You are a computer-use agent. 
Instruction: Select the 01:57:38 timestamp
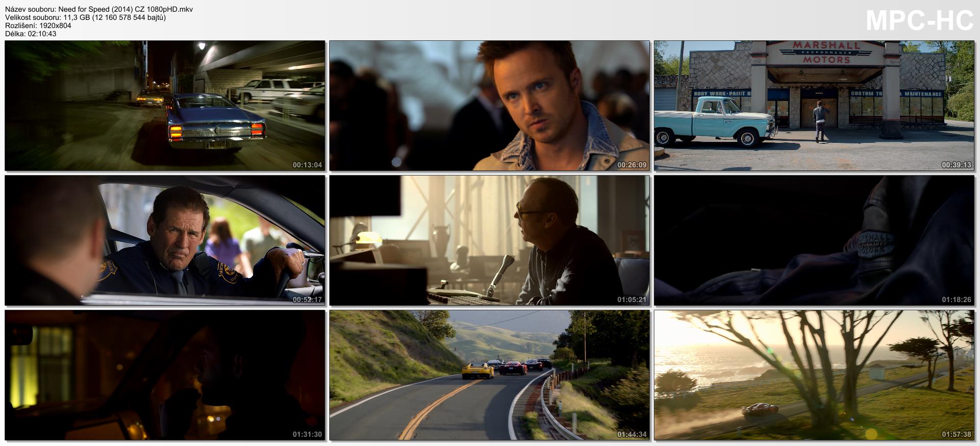(957, 435)
